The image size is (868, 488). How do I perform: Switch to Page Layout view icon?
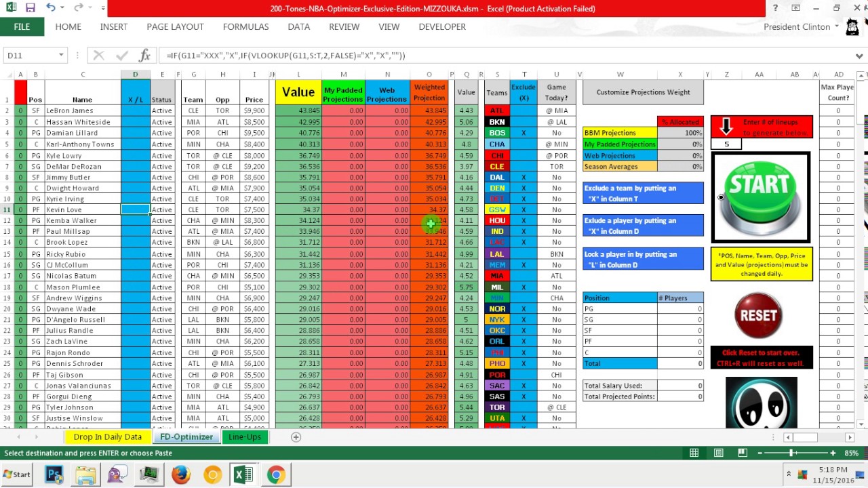(x=718, y=453)
